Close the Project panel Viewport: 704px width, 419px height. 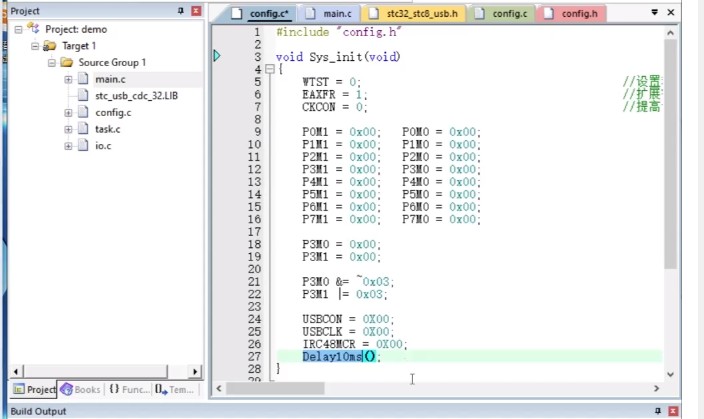[x=196, y=11]
